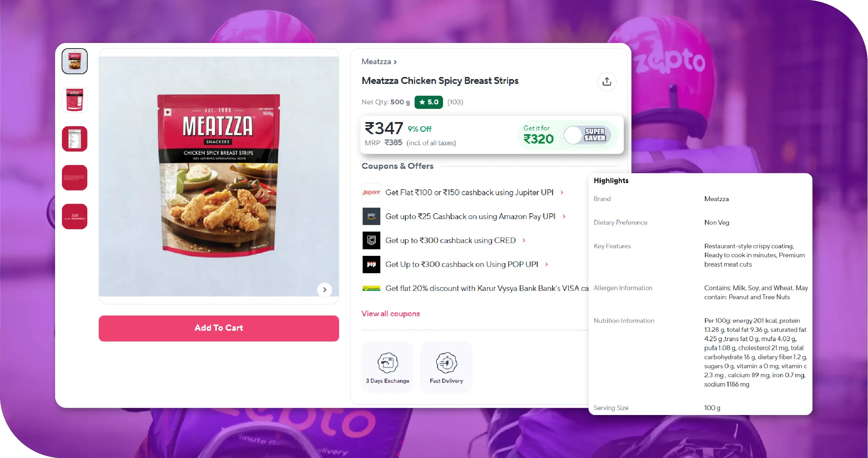868x458 pixels.
Task: Show next product image with arrow
Action: tap(325, 290)
